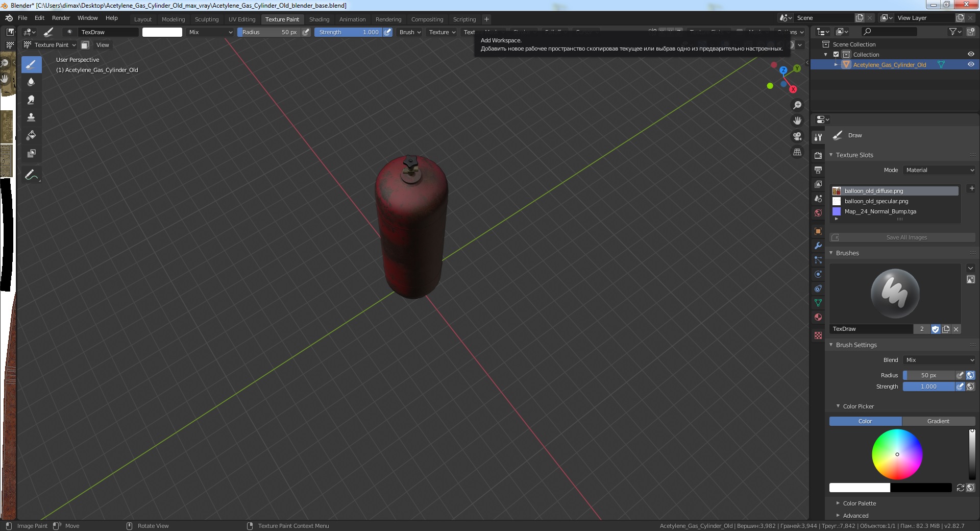Toggle paint mask button beside Texture Paint
980x531 pixels.
[x=85, y=45]
